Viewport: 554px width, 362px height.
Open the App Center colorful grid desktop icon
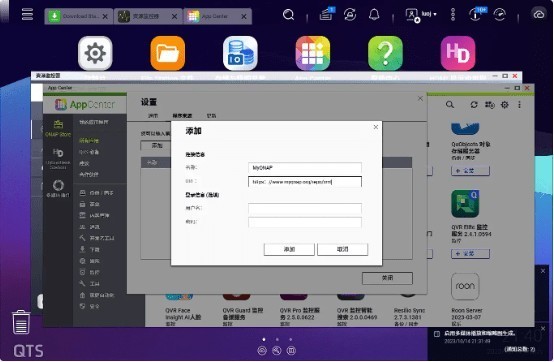(x=313, y=53)
